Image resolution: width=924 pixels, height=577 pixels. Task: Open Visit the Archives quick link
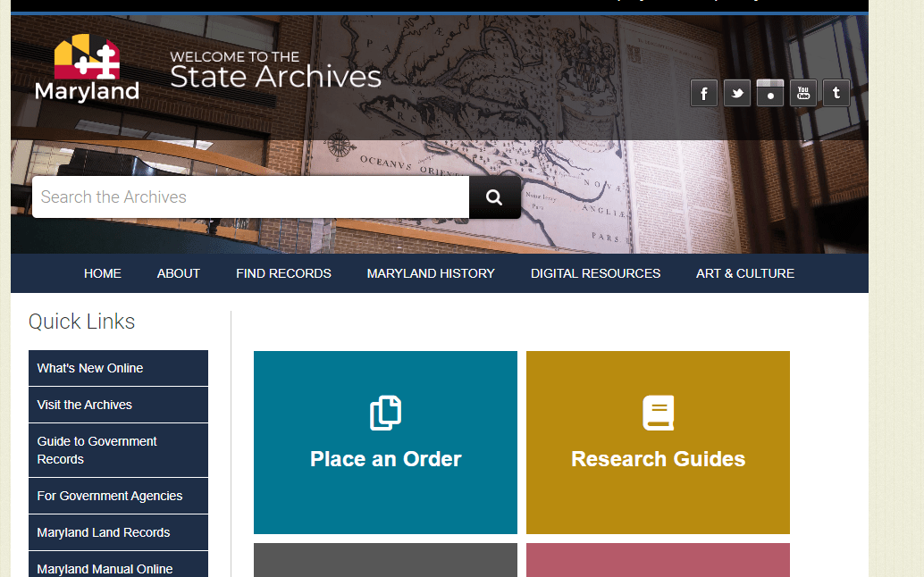click(119, 405)
